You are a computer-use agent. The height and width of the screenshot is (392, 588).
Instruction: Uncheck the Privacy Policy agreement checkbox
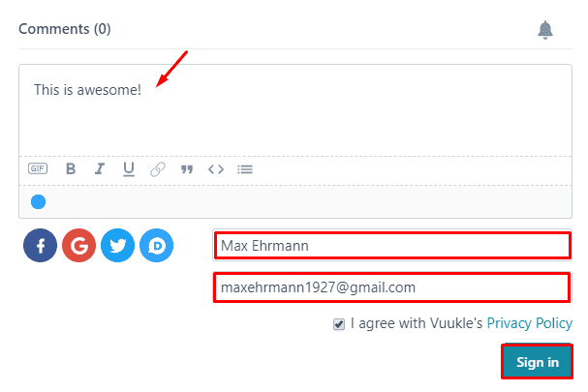(x=339, y=324)
